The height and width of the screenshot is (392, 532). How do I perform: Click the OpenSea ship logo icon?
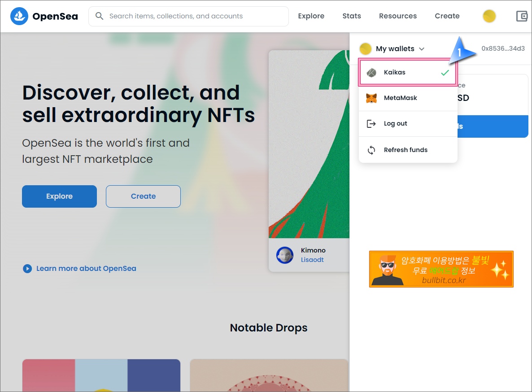tap(19, 16)
